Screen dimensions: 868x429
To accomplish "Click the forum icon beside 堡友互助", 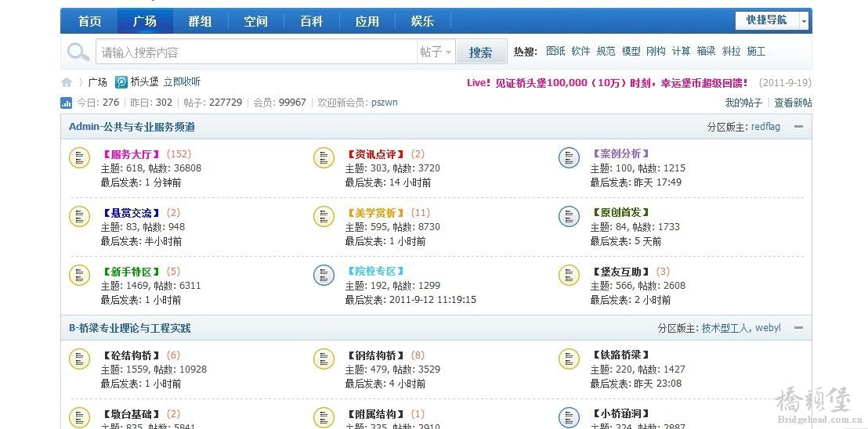I will click(x=569, y=276).
